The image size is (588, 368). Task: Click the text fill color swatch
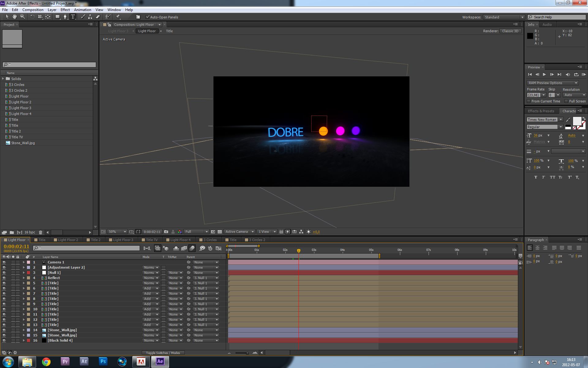[x=577, y=121]
